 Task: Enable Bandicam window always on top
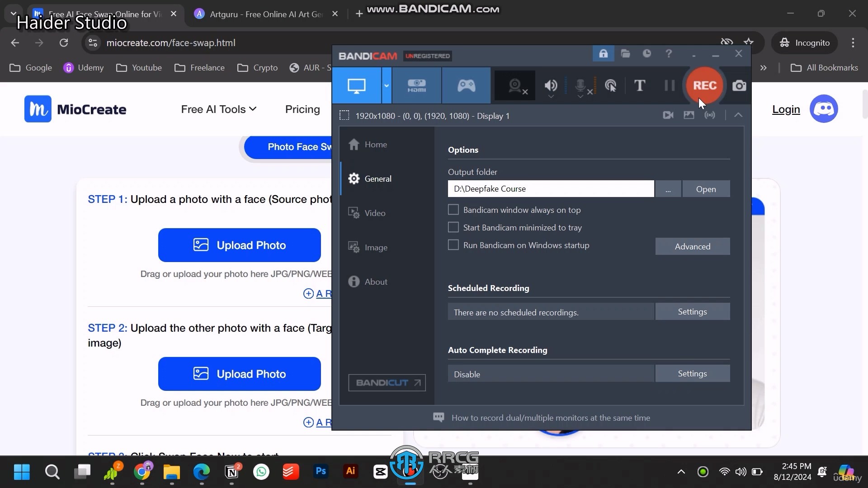click(453, 210)
